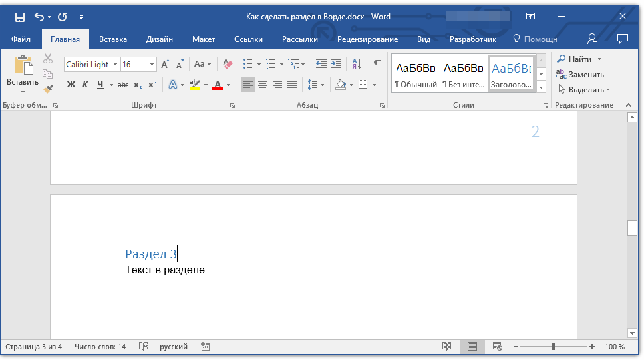
Task: Click the Save floppy disk icon
Action: point(20,17)
